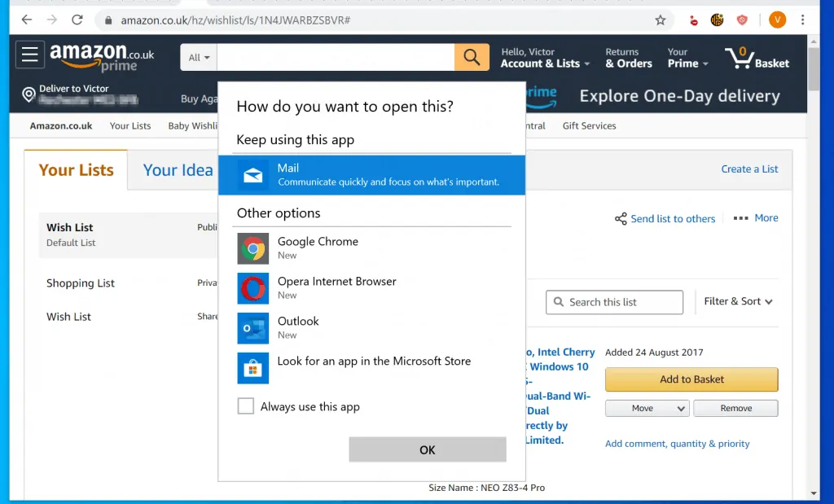The image size is (834, 504).
Task: Select the Opera Internet Browser icon
Action: pos(252,287)
